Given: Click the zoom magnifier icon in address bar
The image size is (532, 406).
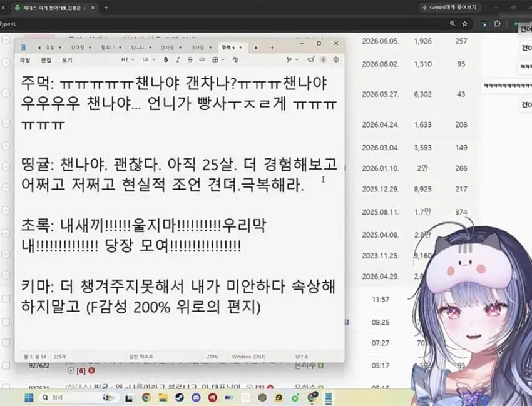Looking at the screenshot, I should [453, 23].
